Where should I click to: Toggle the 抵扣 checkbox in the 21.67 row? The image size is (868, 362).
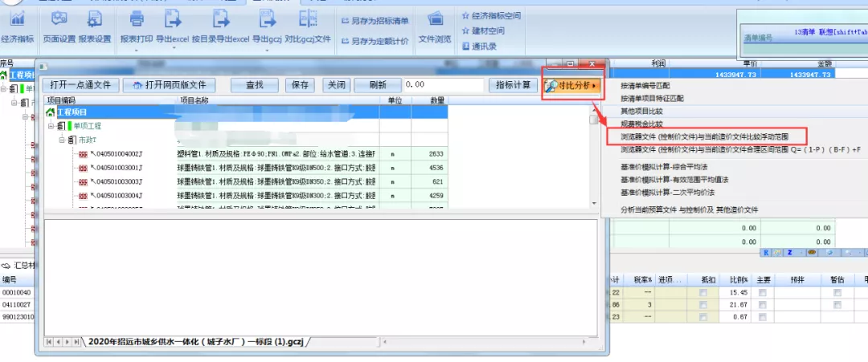click(x=703, y=305)
